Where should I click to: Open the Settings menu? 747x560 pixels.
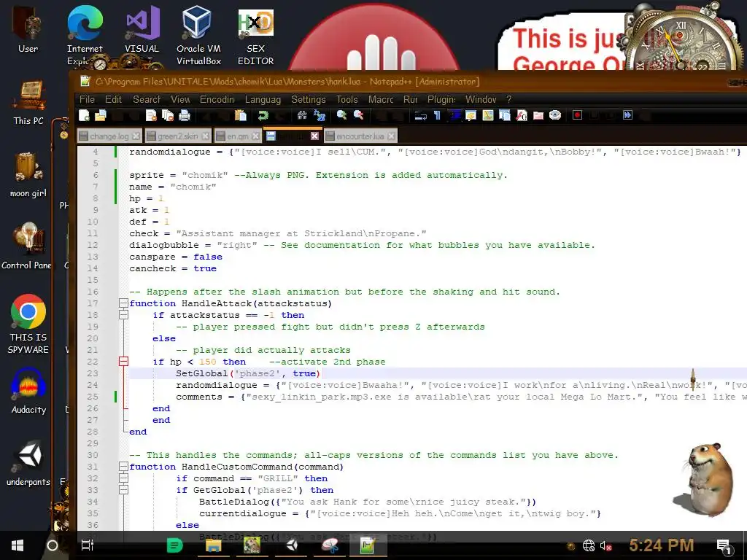[309, 99]
